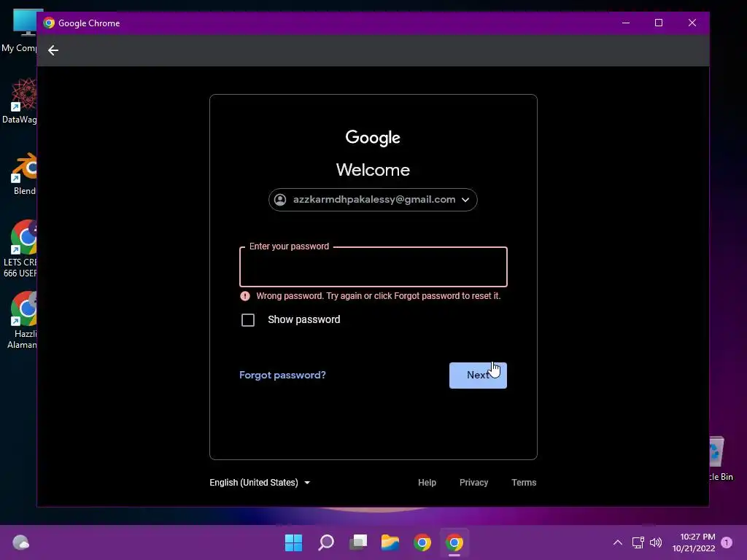747x560 pixels.
Task: Open the network tray icon
Action: pos(638,542)
